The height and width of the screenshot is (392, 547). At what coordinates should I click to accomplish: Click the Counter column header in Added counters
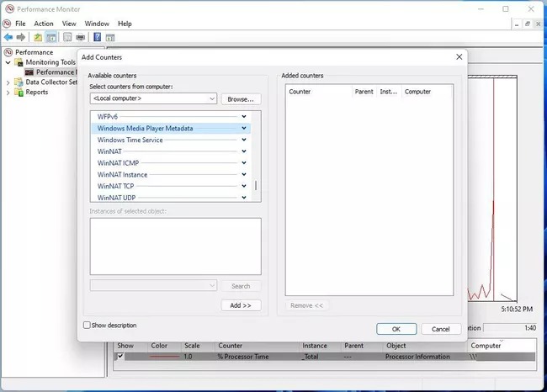[x=318, y=92]
